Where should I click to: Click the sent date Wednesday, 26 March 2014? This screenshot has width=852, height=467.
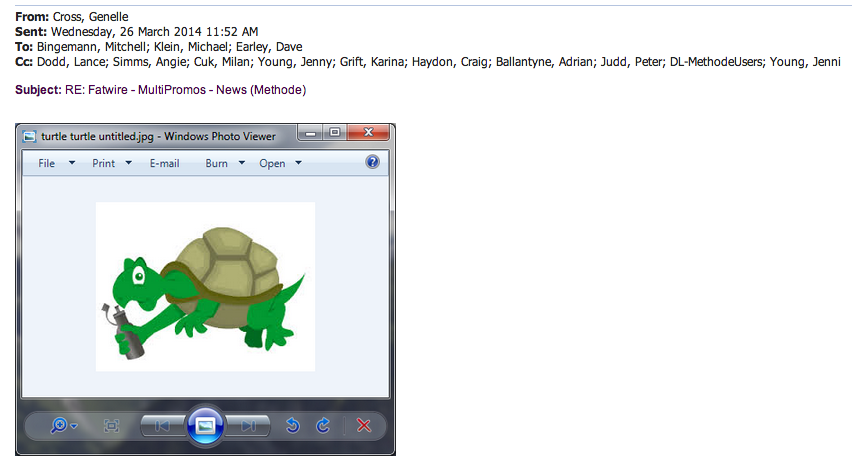point(127,32)
